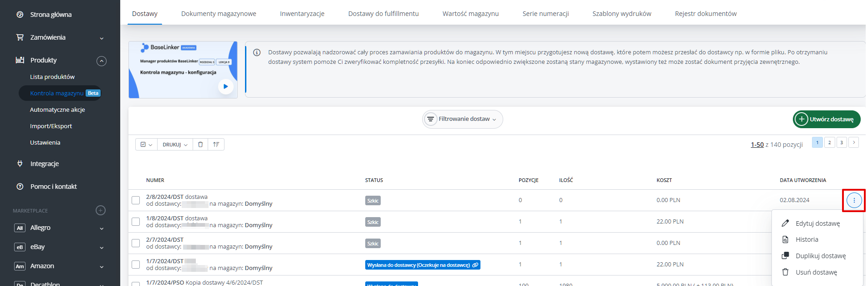Viewport: 868px width, 286px height.
Task: Click the 1-50 positions range link
Action: 757,145
